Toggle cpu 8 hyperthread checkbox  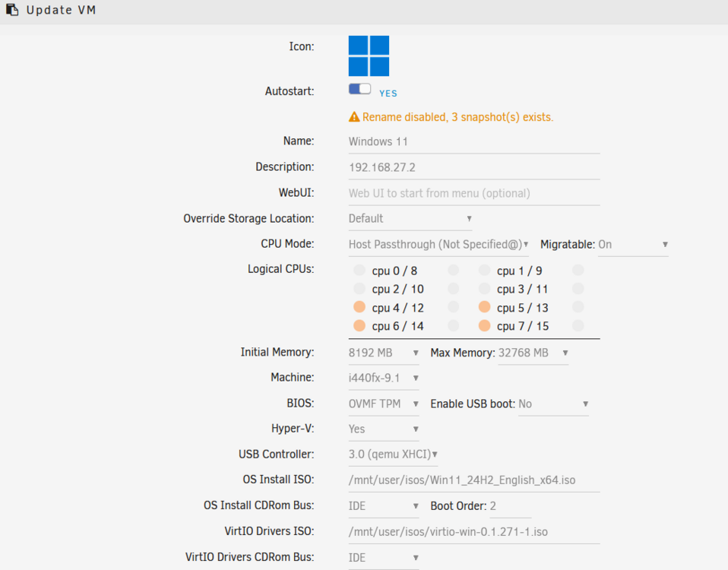tap(454, 270)
